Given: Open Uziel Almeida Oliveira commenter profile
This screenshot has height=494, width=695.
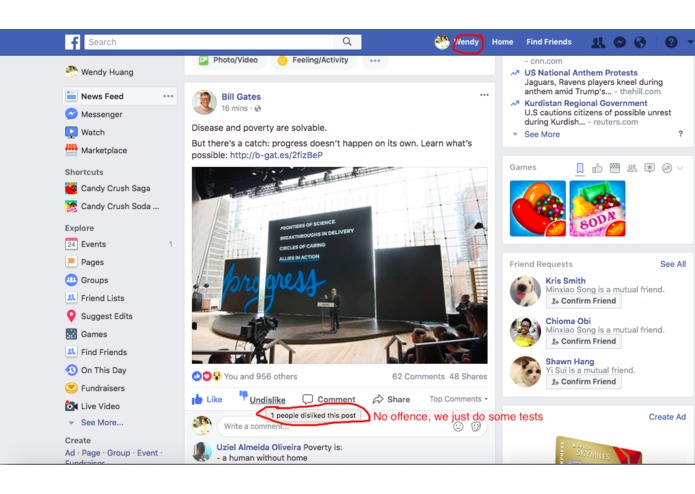Looking at the screenshot, I should 258,447.
